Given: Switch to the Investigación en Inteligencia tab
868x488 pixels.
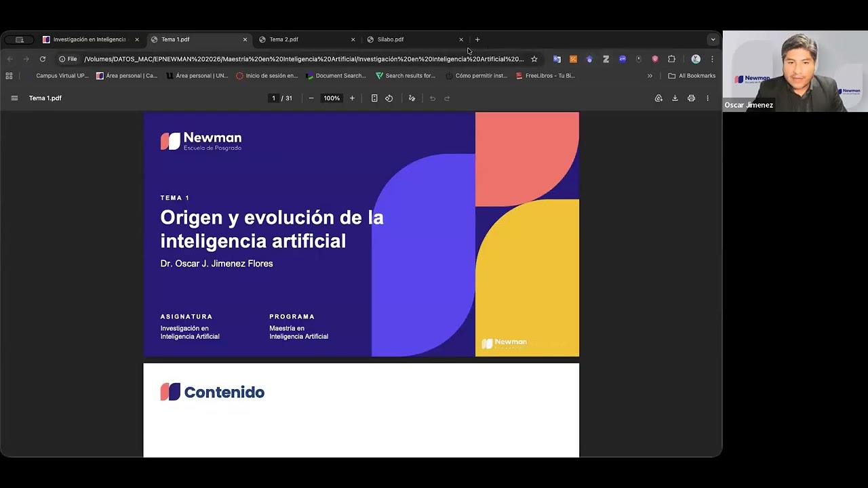Looking at the screenshot, I should pyautogui.click(x=90, y=39).
